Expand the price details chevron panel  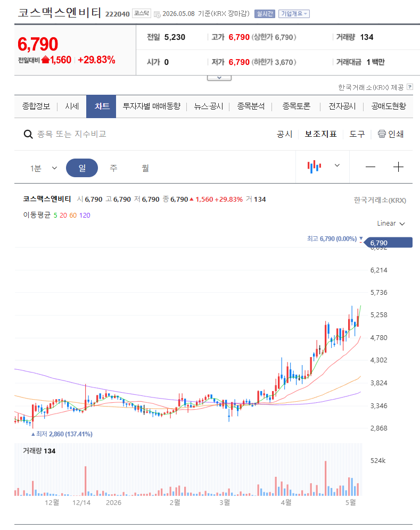coord(219,78)
